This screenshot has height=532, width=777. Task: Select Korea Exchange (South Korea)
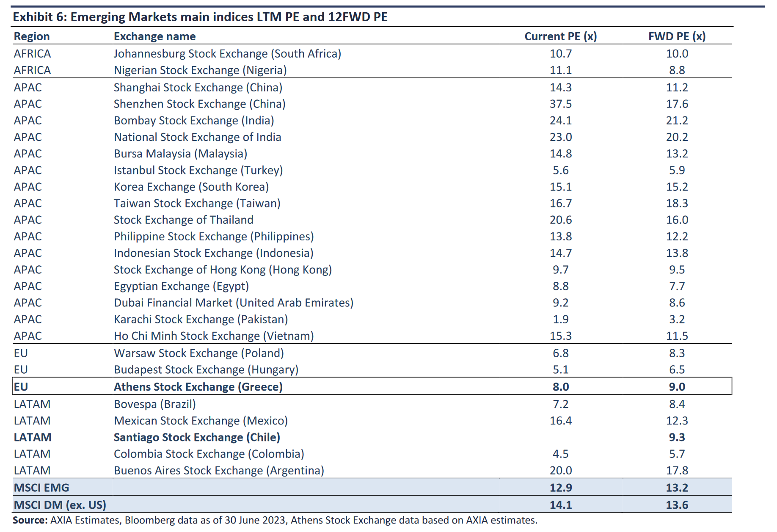point(191,187)
